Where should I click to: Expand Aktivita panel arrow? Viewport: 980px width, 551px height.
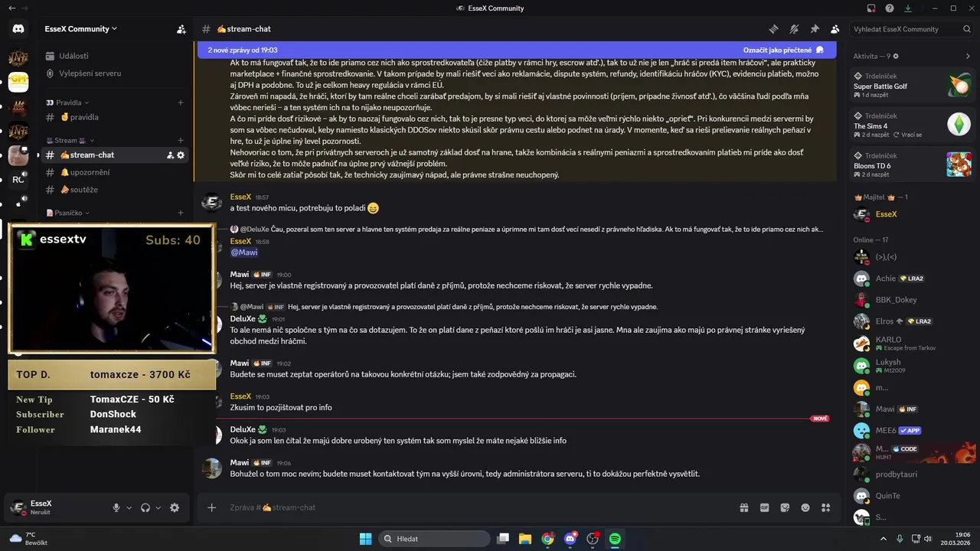[969, 57]
